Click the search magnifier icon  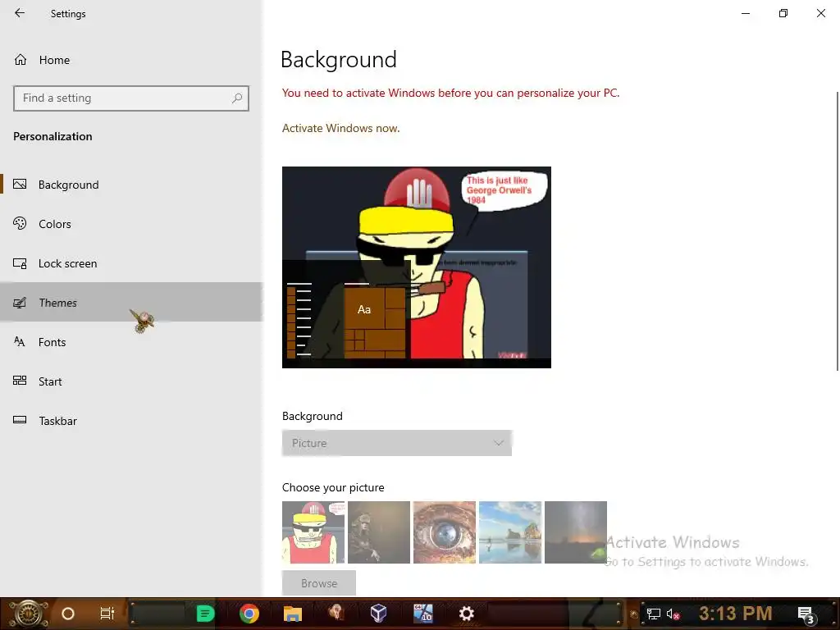pyautogui.click(x=237, y=98)
